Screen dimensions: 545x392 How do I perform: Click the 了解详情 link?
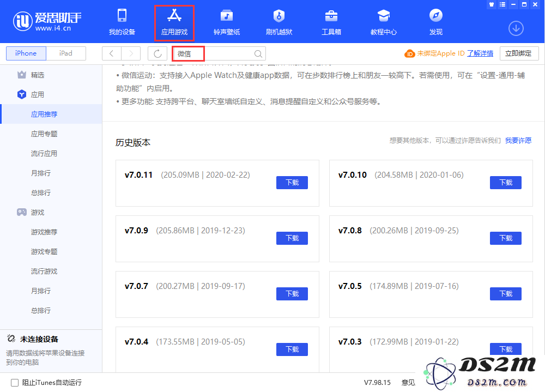(x=480, y=53)
